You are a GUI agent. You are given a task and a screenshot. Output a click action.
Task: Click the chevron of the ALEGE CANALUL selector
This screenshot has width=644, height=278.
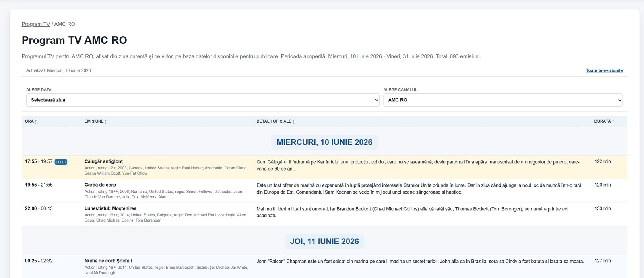pos(619,100)
